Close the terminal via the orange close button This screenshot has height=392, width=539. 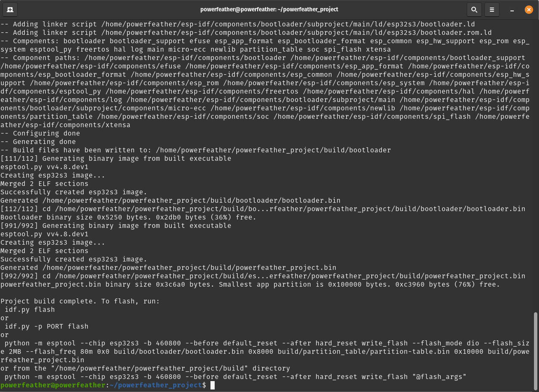pos(528,9)
